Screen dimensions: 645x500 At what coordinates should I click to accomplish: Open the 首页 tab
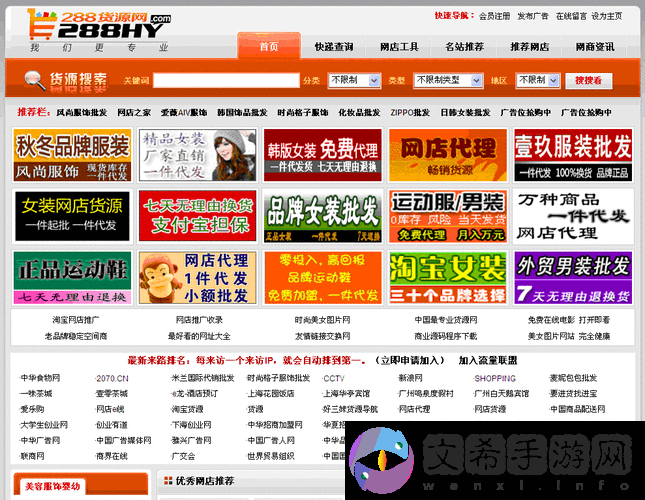click(269, 46)
